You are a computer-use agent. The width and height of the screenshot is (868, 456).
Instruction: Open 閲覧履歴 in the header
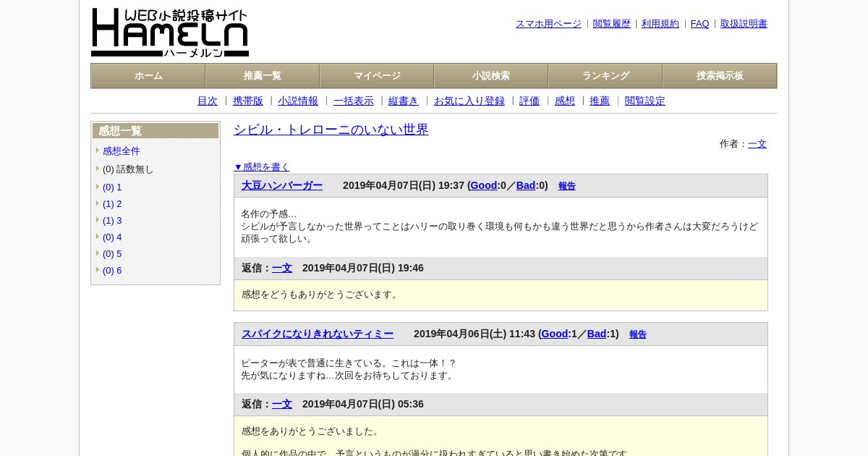[x=612, y=24]
